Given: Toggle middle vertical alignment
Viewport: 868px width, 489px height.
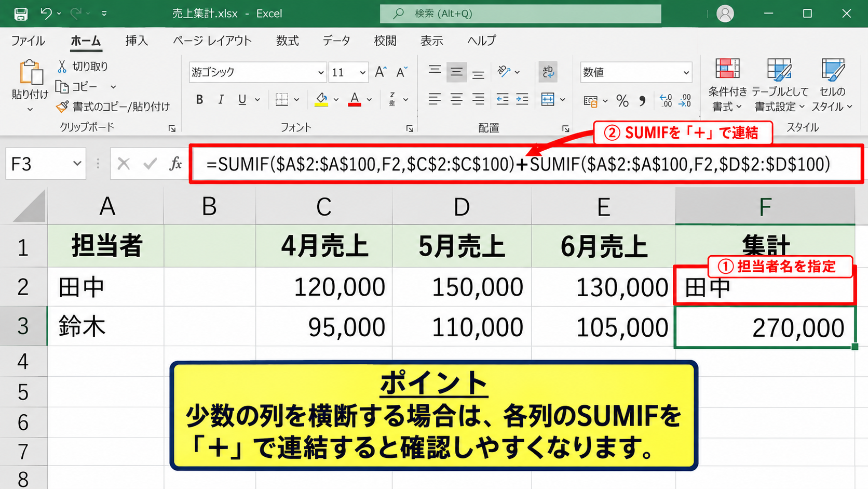Looking at the screenshot, I should [x=456, y=72].
